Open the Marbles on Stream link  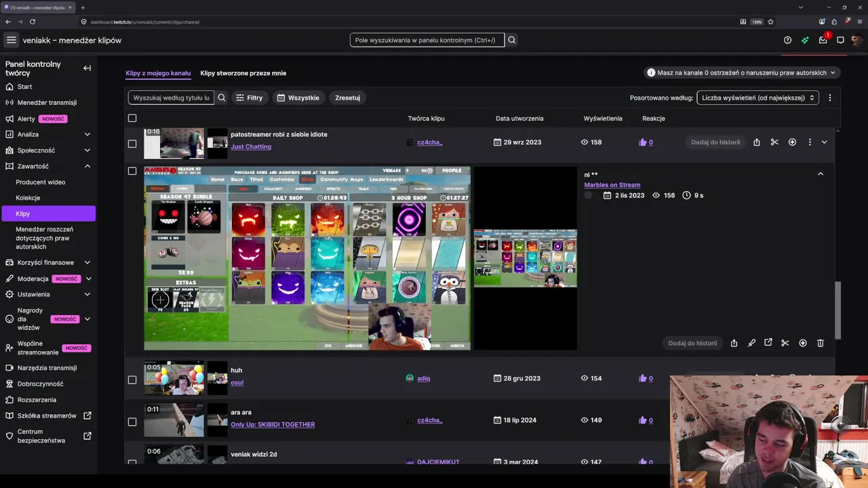[612, 185]
